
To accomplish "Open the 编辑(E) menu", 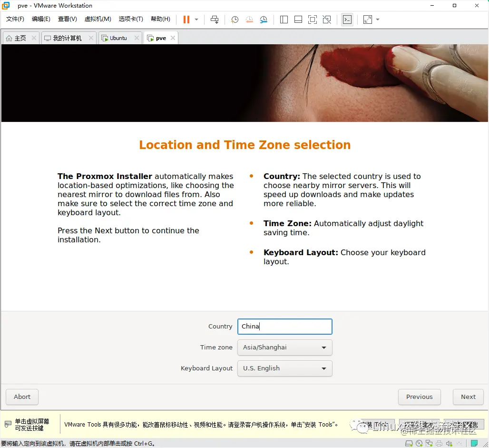I will [x=41, y=19].
